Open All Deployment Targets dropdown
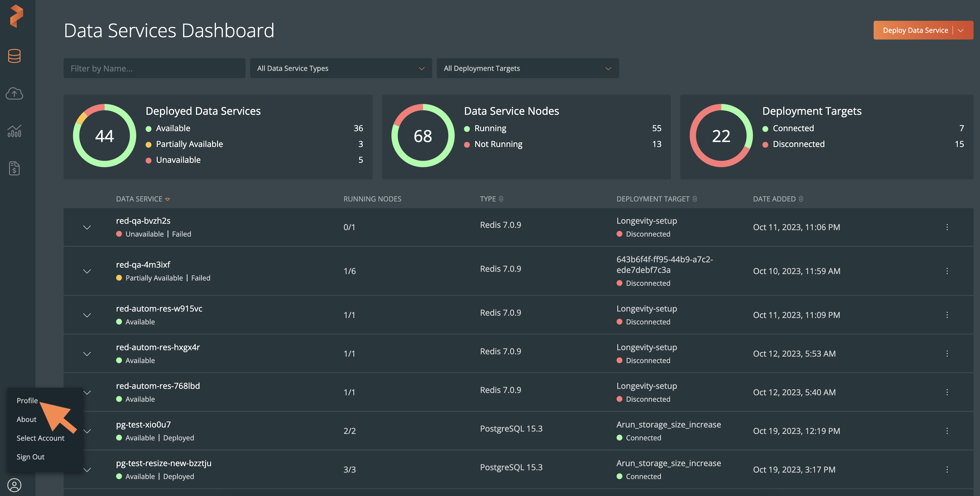The image size is (980, 496). click(x=527, y=69)
